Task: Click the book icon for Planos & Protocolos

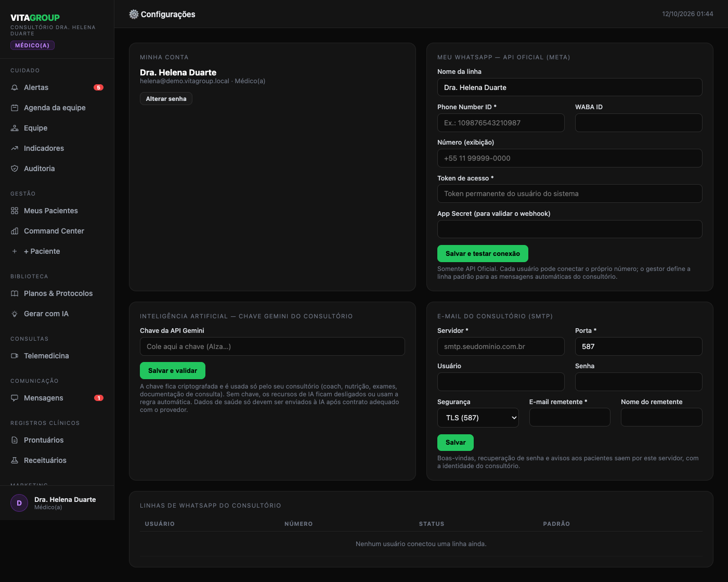Action: pyautogui.click(x=15, y=293)
